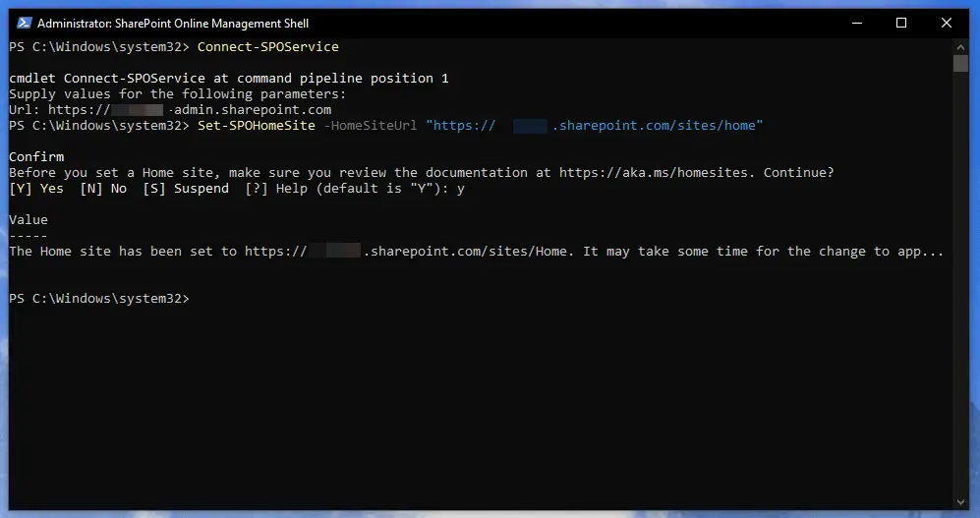
Task: Click the 'Supply values for the following parameters' line
Action: coord(178,94)
